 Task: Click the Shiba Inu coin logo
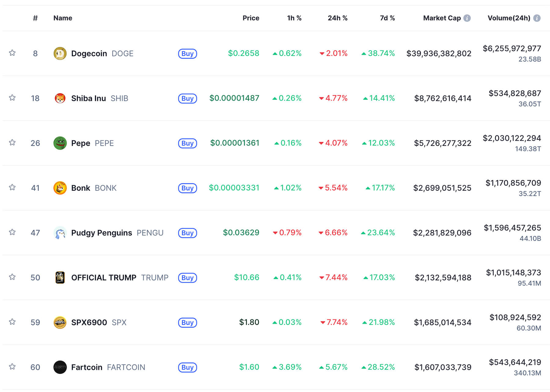tap(60, 98)
